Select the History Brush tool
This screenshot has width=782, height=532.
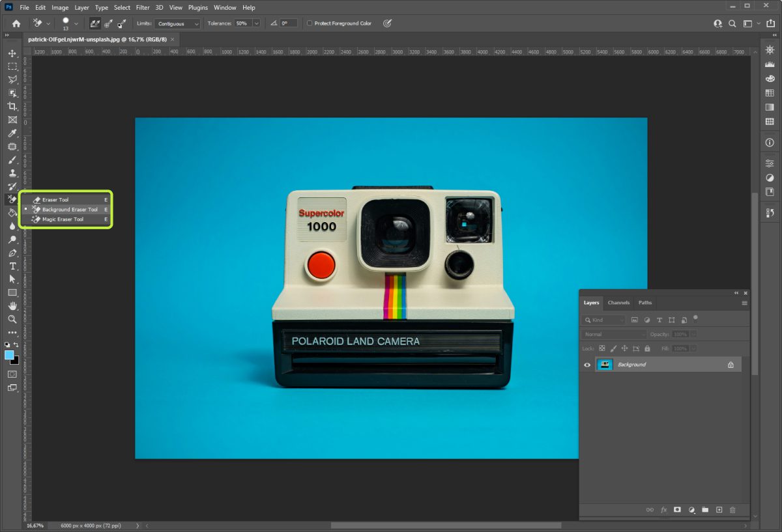(x=12, y=186)
